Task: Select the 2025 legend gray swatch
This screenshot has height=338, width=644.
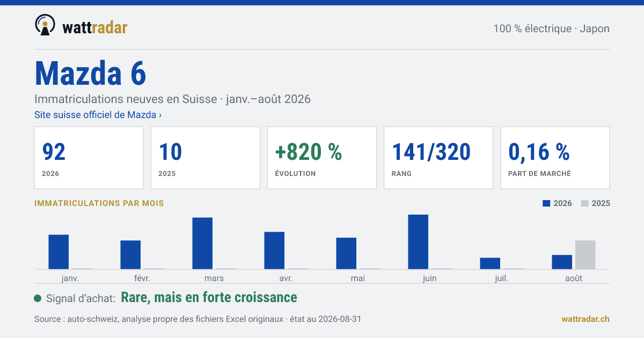Action: click(586, 203)
